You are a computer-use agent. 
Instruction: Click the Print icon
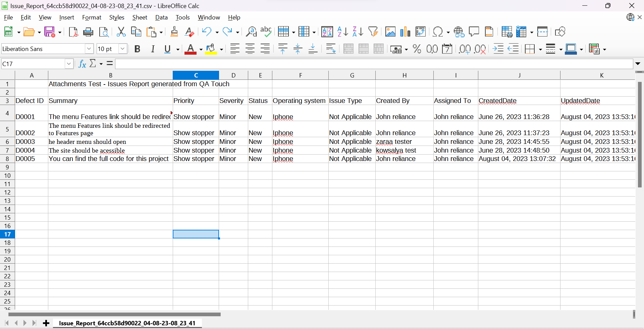[88, 32]
